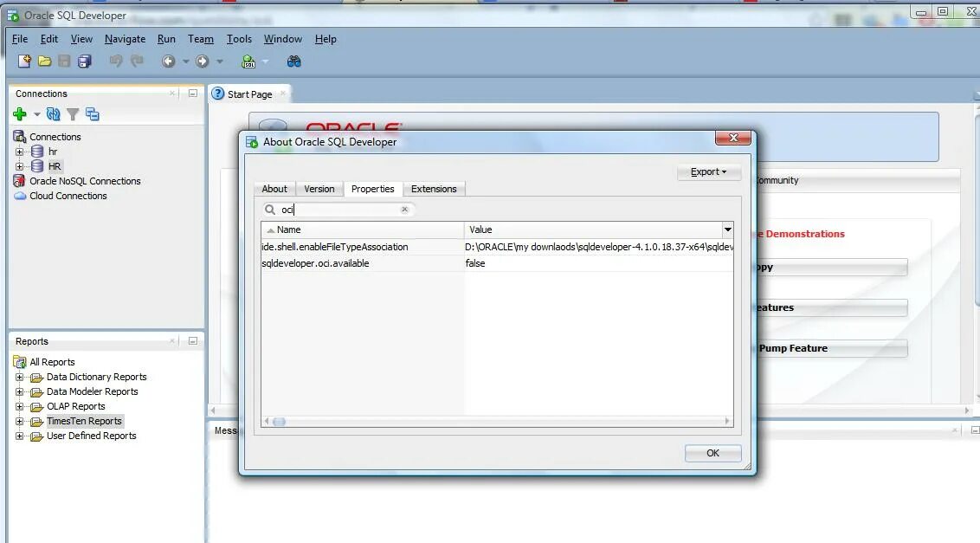Open the Export dropdown in About dialog
980x543 pixels.
click(709, 172)
